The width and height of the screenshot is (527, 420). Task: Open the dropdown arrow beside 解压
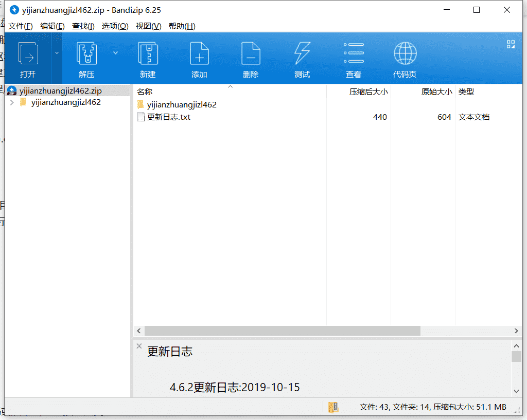[115, 53]
